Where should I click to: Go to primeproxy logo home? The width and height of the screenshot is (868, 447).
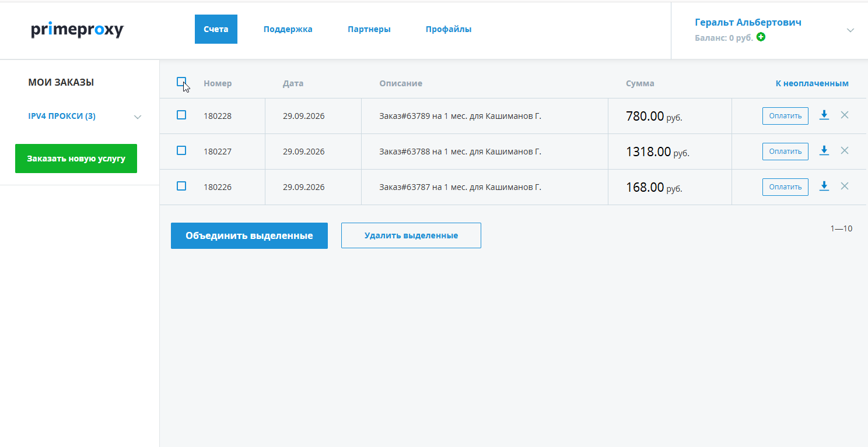click(x=78, y=30)
